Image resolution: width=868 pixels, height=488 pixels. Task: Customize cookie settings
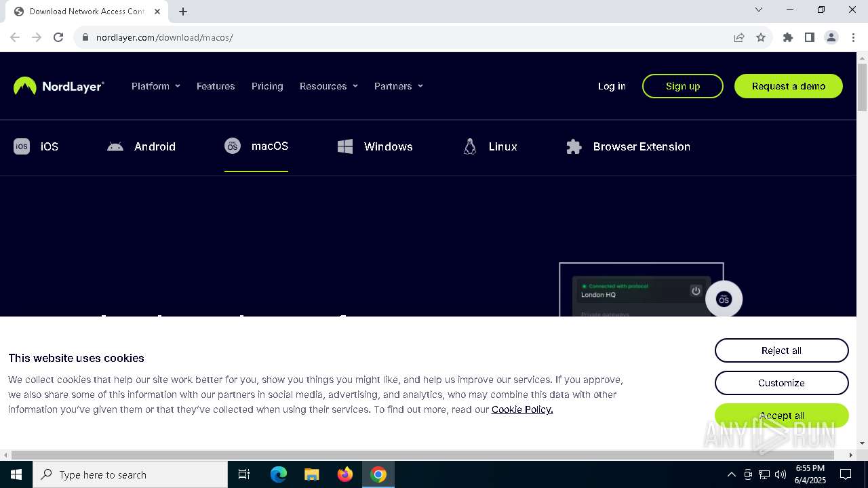click(781, 383)
